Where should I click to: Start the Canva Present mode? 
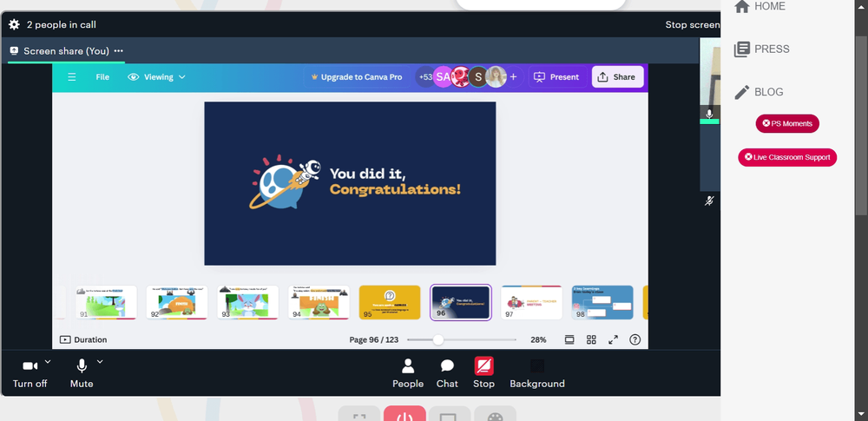point(557,77)
